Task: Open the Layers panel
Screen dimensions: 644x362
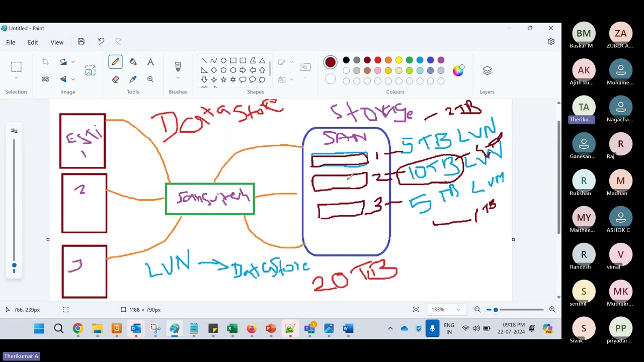Action: coord(487,70)
